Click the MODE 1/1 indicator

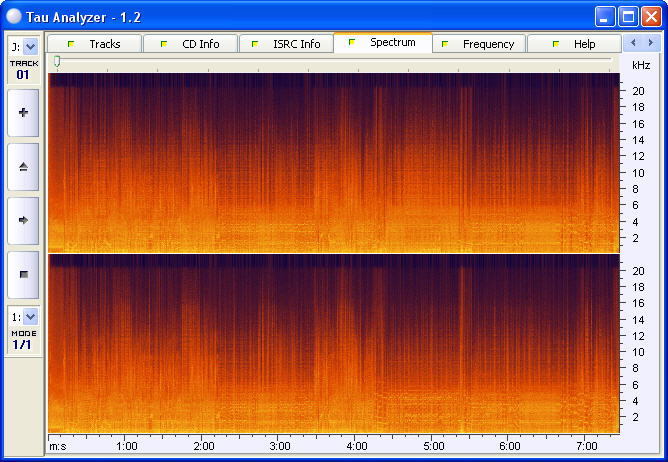pyautogui.click(x=24, y=340)
